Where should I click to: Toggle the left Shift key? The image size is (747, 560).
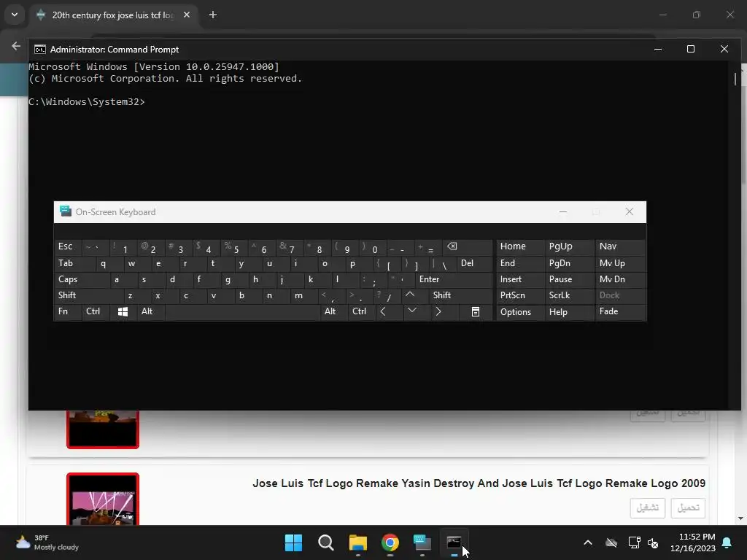(89, 295)
